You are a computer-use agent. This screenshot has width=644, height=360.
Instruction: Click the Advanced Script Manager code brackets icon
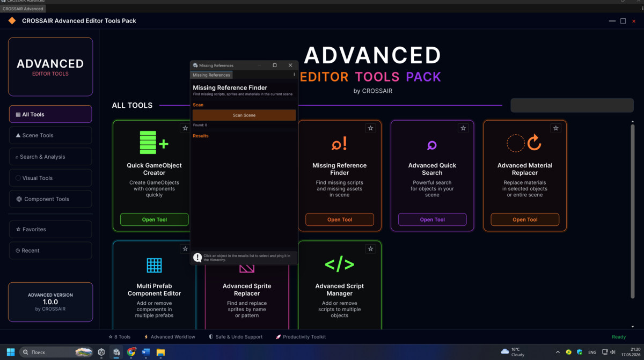click(x=340, y=265)
